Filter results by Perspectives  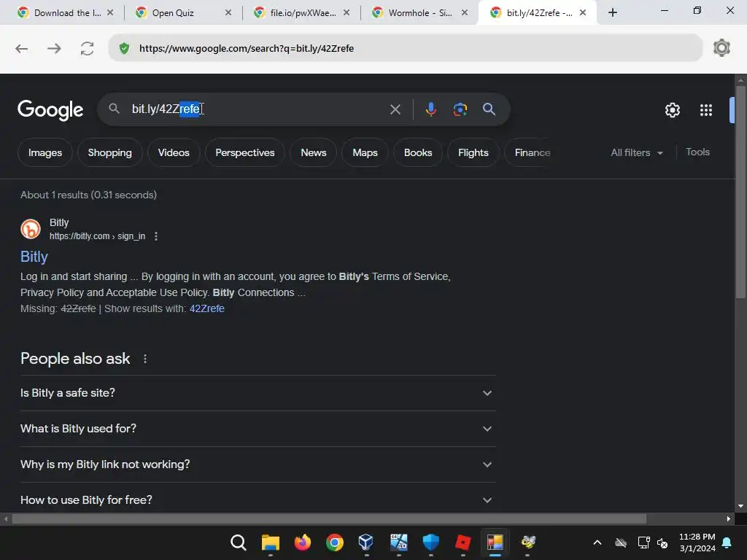[245, 153]
